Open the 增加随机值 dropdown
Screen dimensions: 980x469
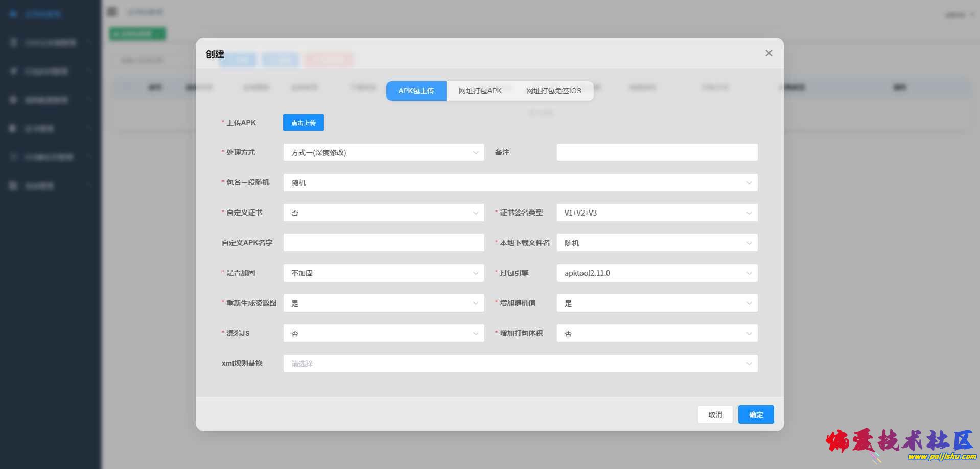(657, 303)
